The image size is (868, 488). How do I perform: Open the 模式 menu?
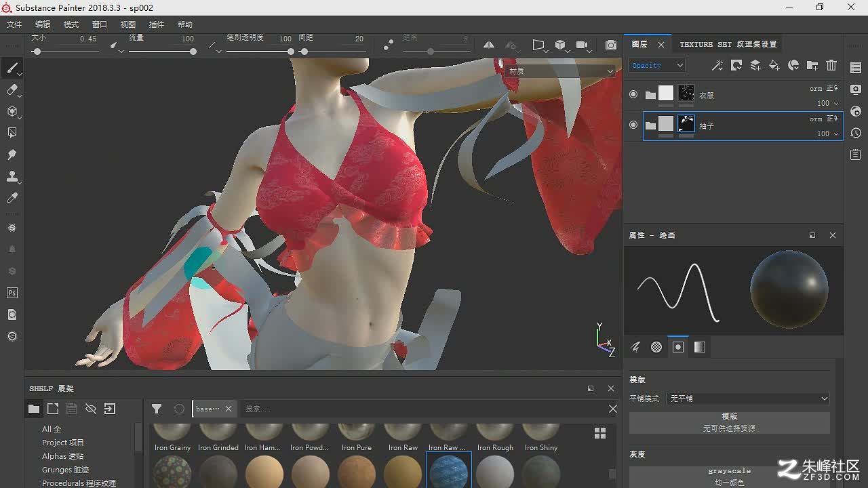click(71, 24)
